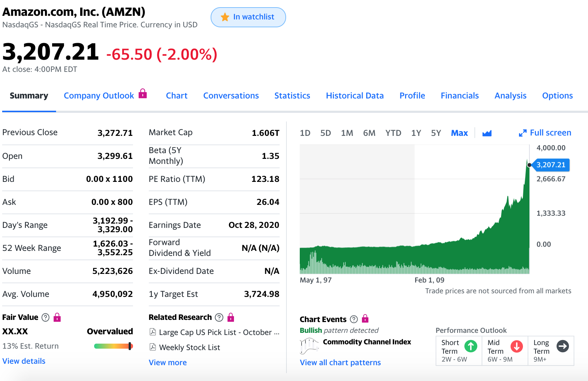
Task: Open the Financials tab
Action: coord(460,96)
